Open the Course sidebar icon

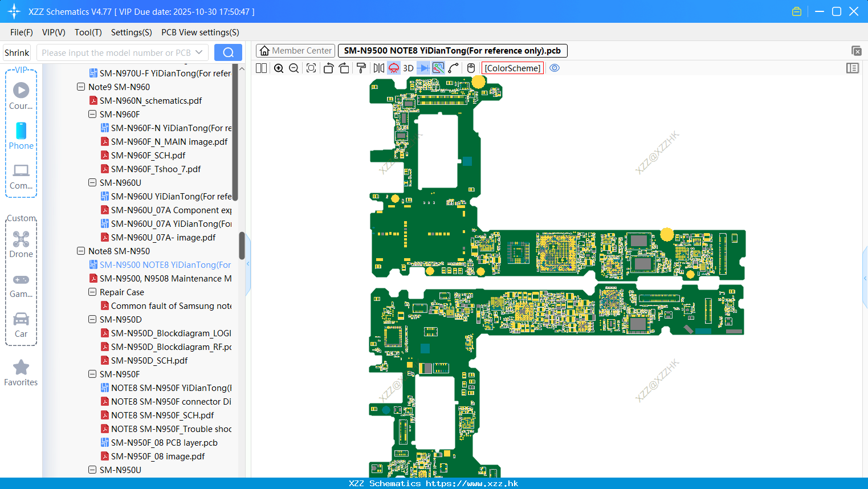(21, 96)
